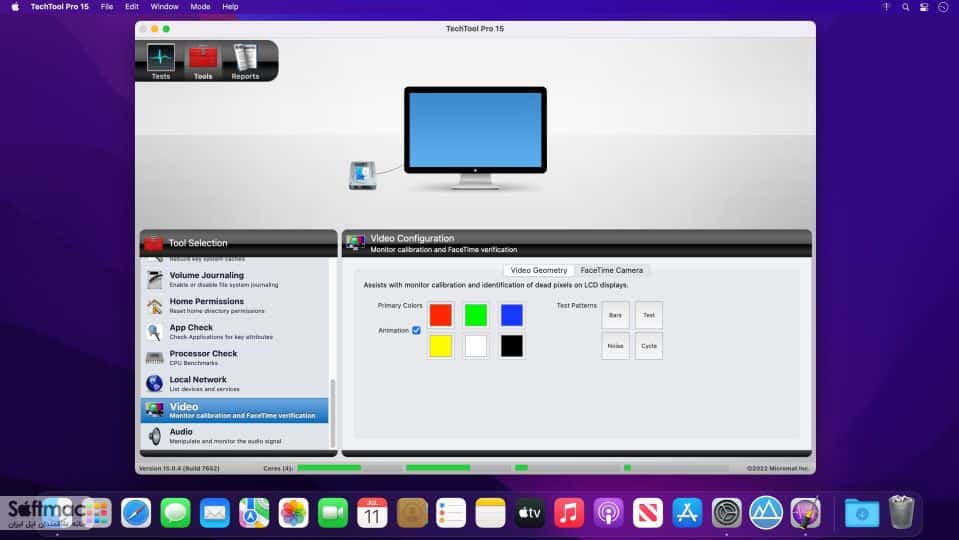Open the Tests mode icon

point(160,61)
